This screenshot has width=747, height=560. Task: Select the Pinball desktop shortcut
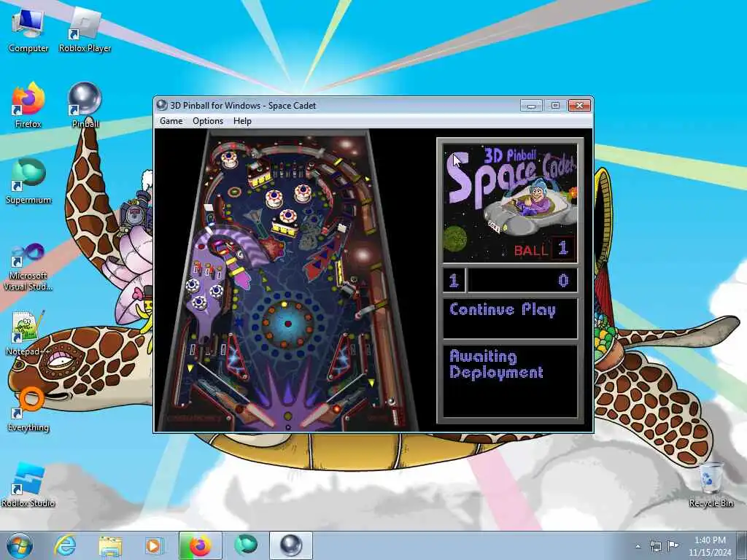85,105
